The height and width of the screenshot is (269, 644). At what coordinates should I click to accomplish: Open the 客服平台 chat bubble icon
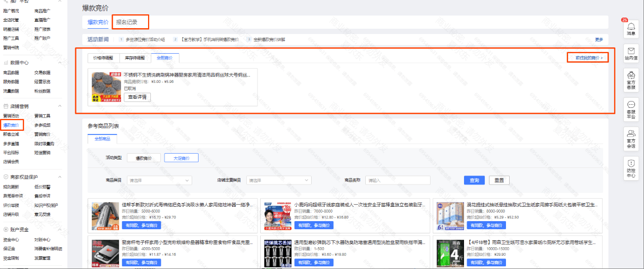coord(631,105)
